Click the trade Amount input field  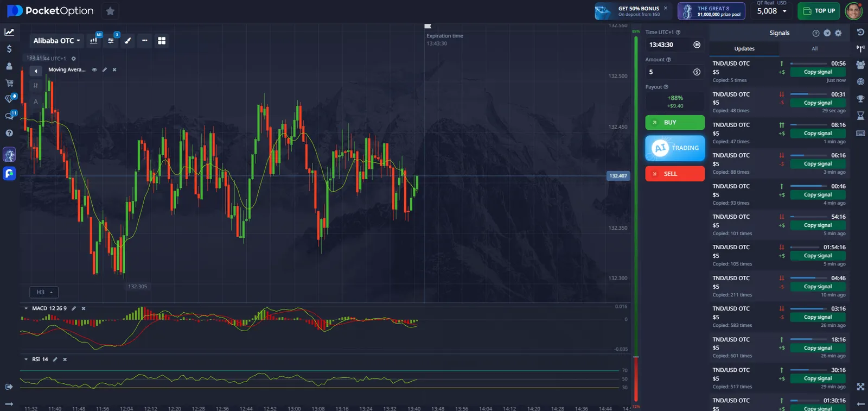click(669, 72)
